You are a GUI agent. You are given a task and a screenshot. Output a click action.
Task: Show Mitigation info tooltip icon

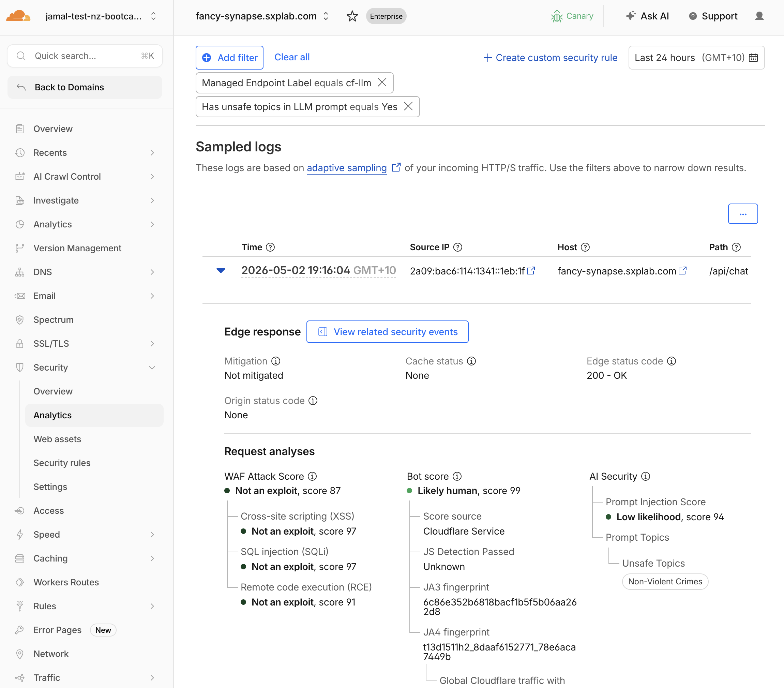(x=276, y=361)
